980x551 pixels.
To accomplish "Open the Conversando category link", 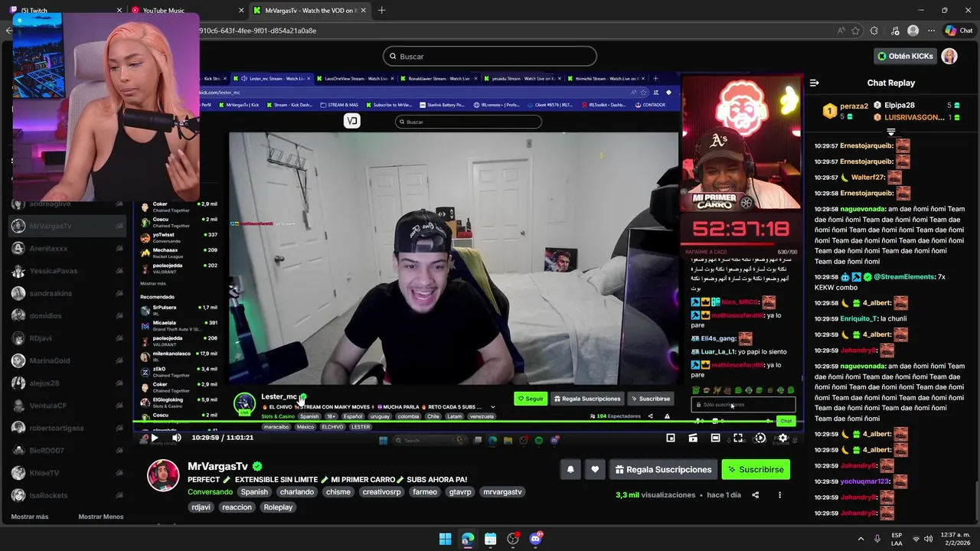I will 210,492.
